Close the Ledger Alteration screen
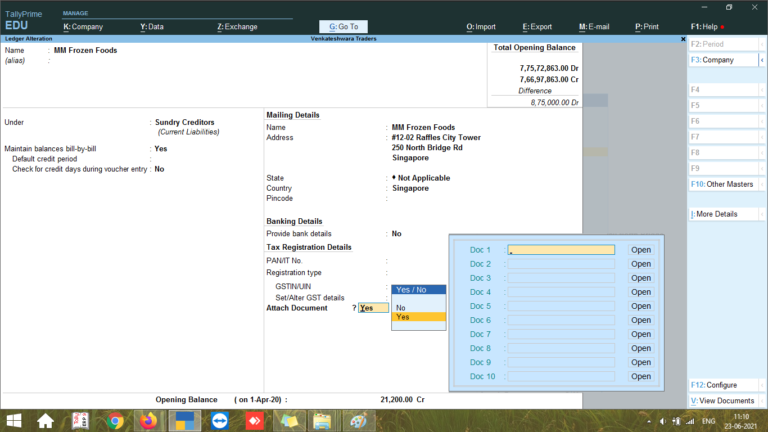Screen dimensions: 768x432 pos(683,39)
